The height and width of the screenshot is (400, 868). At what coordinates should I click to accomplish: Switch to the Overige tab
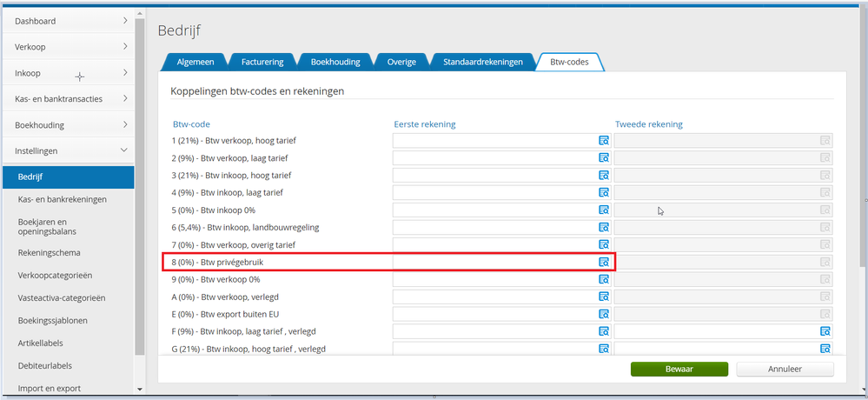401,62
